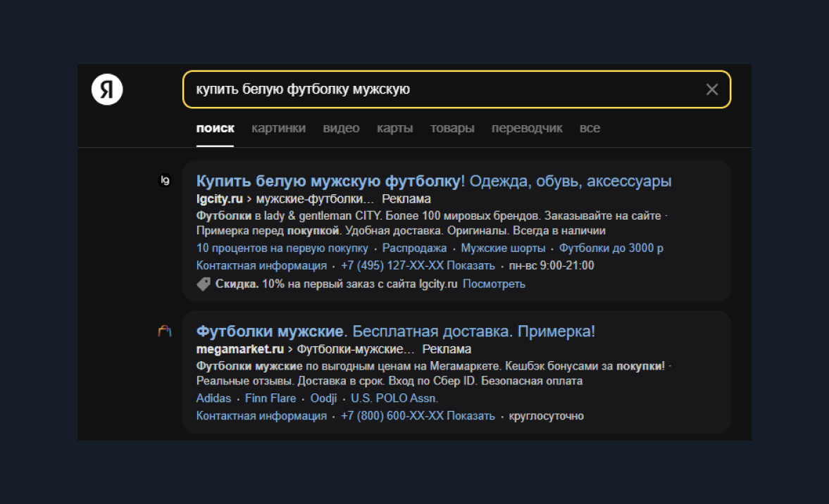829x504 pixels.
Task: Open the 'Купить белую мужскую футболку' ad title
Action: coord(434,181)
